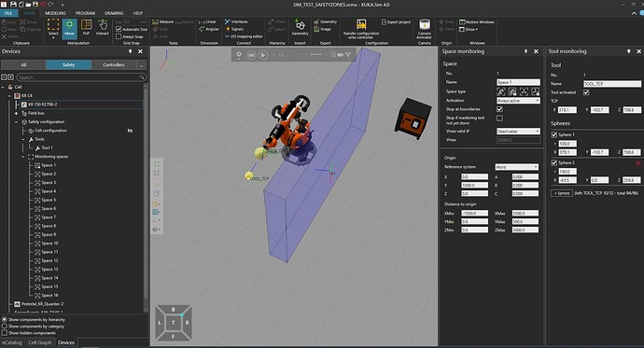The width and height of the screenshot is (644, 348).
Task: Click Restore Windows in the ribbon
Action: click(x=477, y=22)
